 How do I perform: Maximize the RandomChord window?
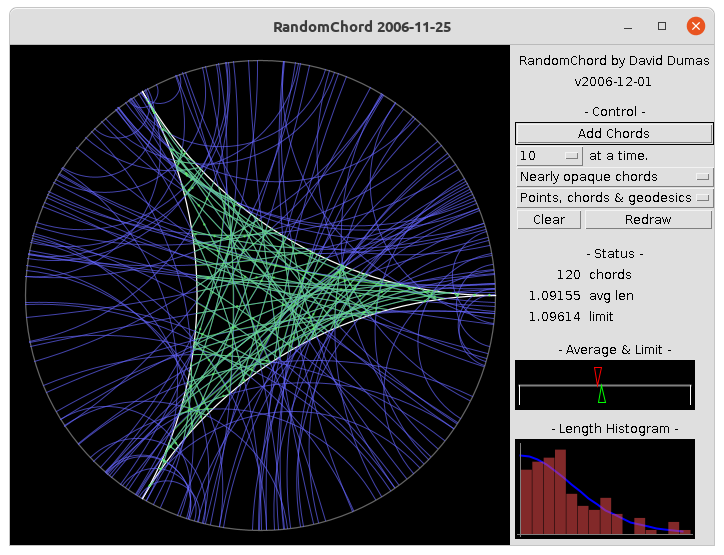662,26
